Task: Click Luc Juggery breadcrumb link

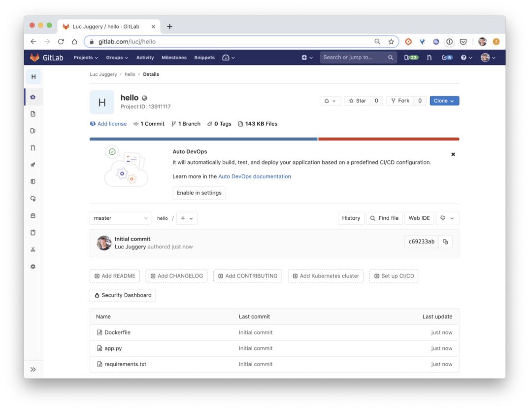Action: pyautogui.click(x=103, y=74)
